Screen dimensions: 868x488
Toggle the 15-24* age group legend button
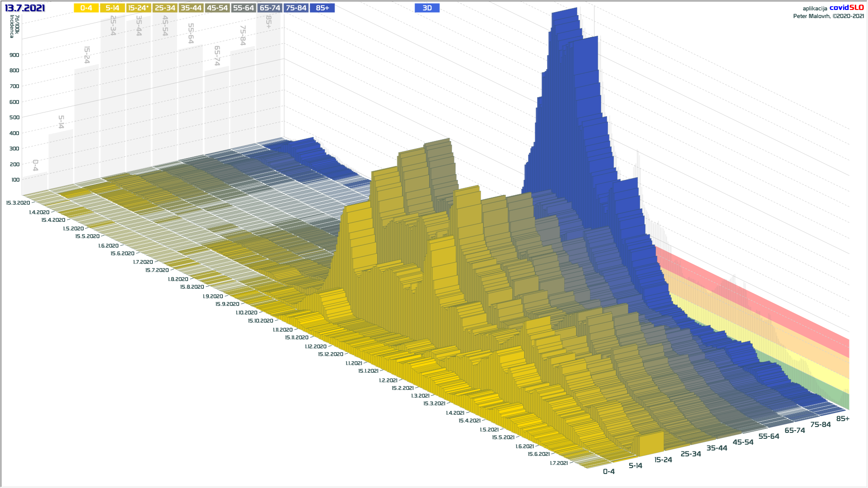(138, 8)
